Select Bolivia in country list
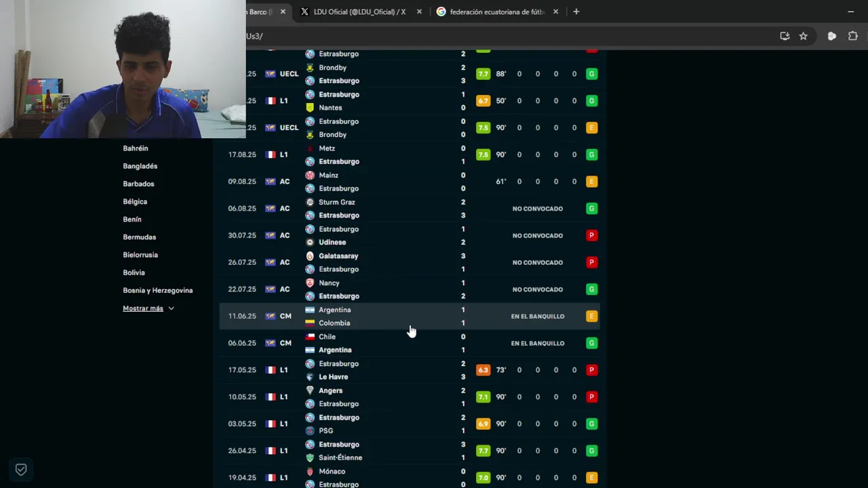 pos(134,272)
